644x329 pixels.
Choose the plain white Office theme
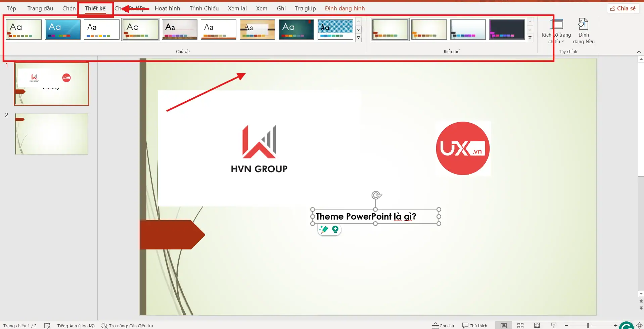click(102, 30)
